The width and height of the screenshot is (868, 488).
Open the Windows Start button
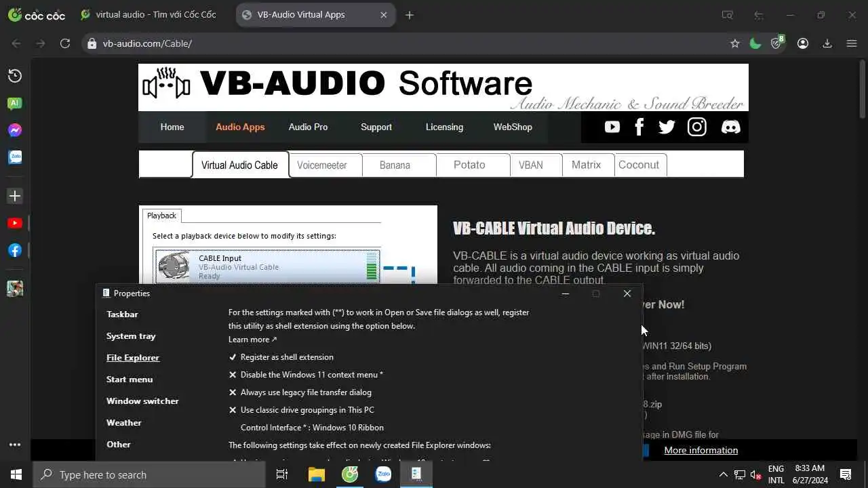pyautogui.click(x=16, y=474)
